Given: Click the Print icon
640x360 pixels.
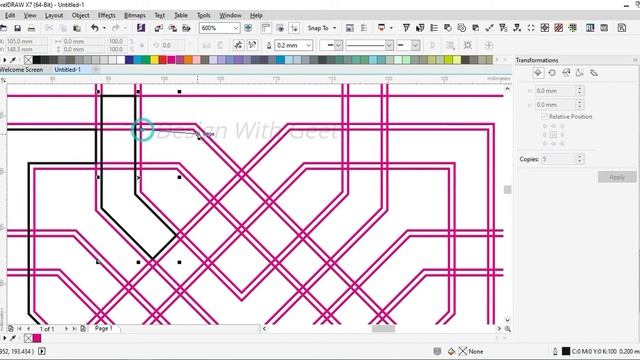Looking at the screenshot, I should [31, 28].
